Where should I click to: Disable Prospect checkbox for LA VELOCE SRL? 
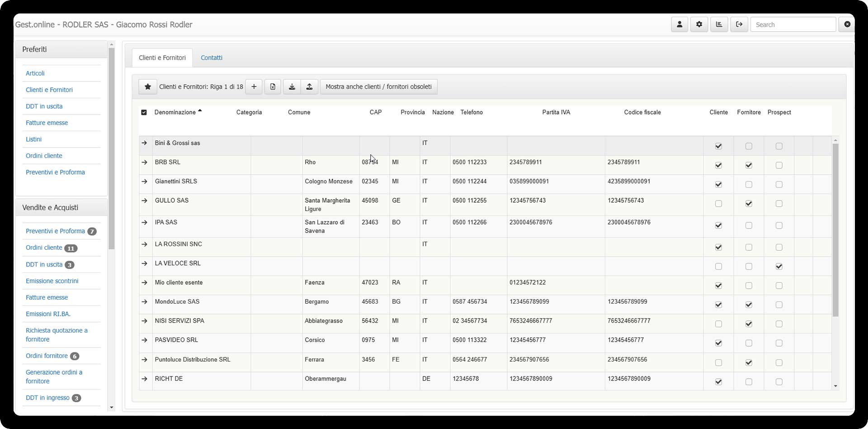[x=778, y=267]
